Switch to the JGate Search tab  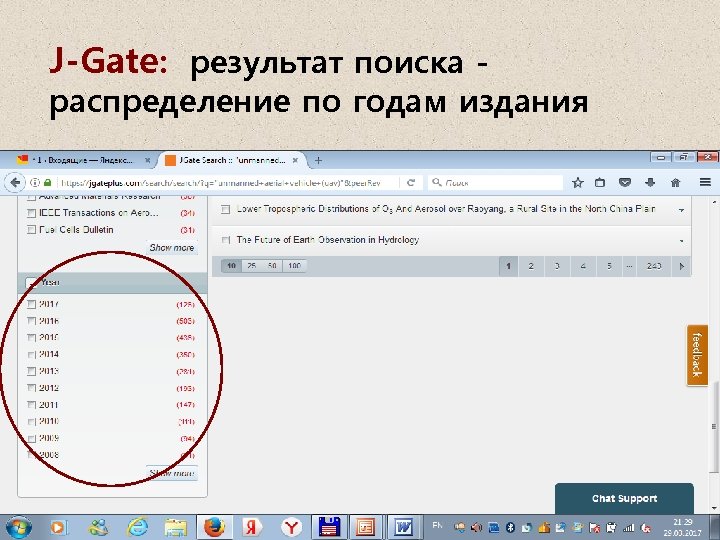click(x=232, y=160)
